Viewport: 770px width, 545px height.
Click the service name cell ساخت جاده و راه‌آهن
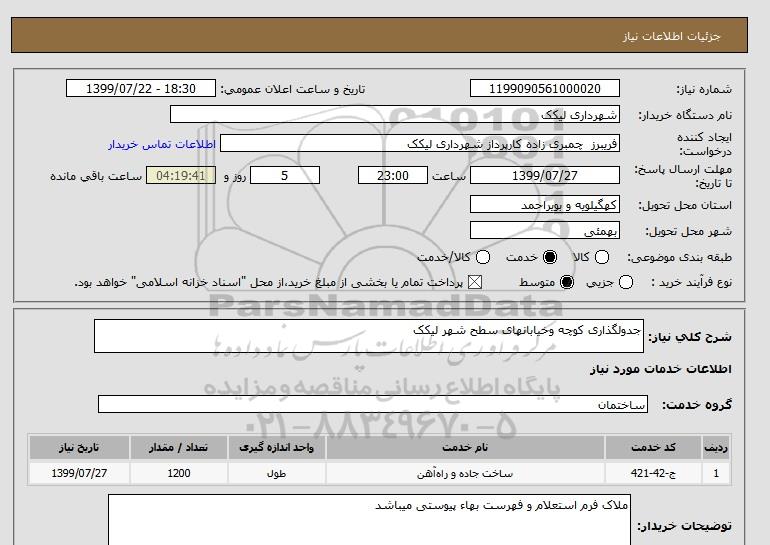tap(465, 473)
